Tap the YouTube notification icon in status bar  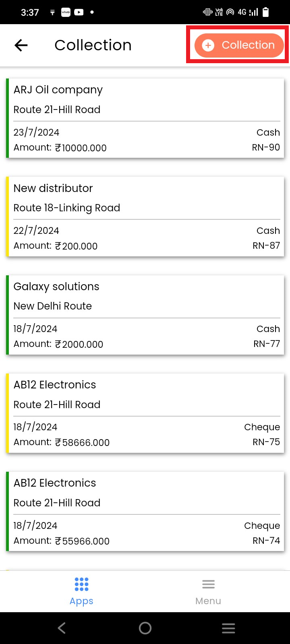click(79, 12)
